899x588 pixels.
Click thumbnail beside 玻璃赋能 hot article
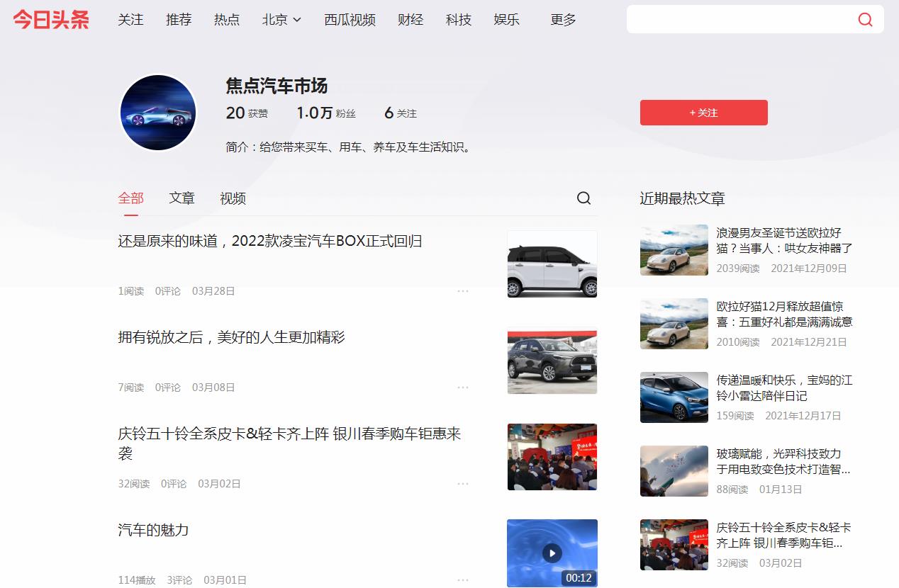coord(674,471)
